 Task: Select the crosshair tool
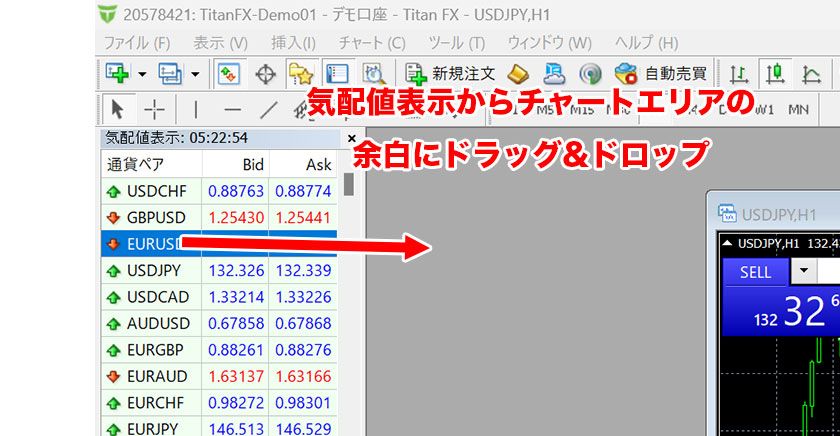(154, 109)
